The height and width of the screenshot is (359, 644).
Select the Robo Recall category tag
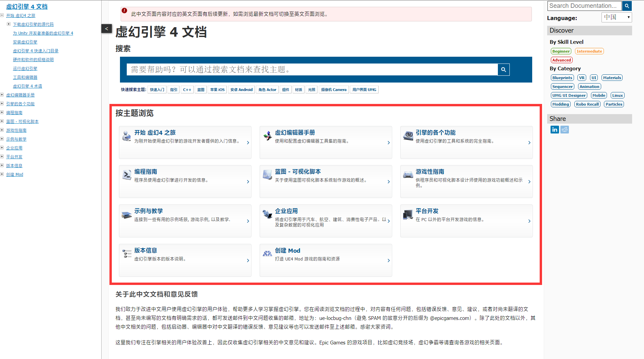[588, 104]
